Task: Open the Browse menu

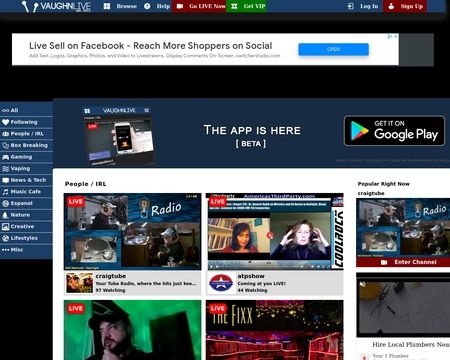Action: tap(120, 6)
